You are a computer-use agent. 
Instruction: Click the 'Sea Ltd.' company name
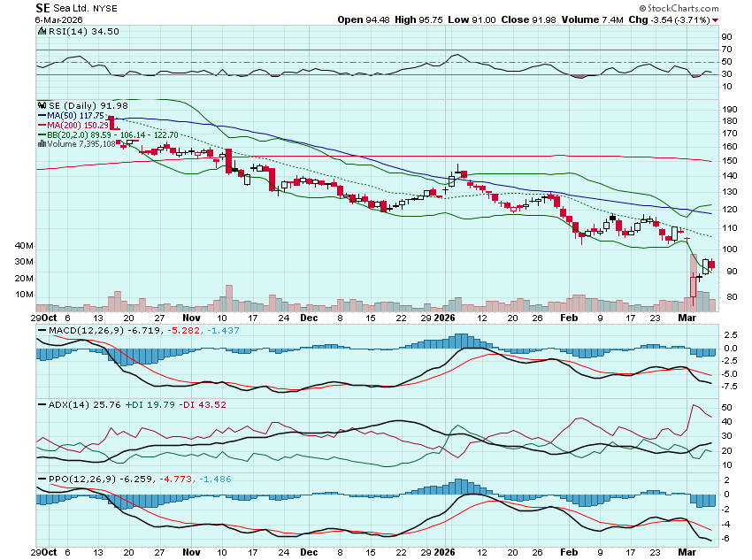(71, 9)
